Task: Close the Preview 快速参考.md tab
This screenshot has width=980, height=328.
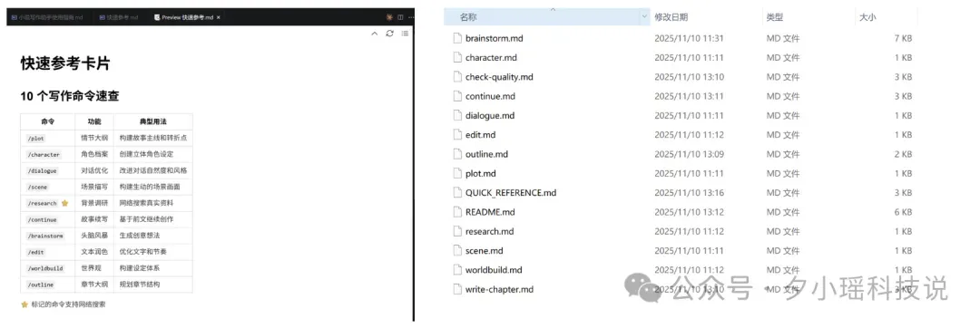Action: tap(219, 17)
